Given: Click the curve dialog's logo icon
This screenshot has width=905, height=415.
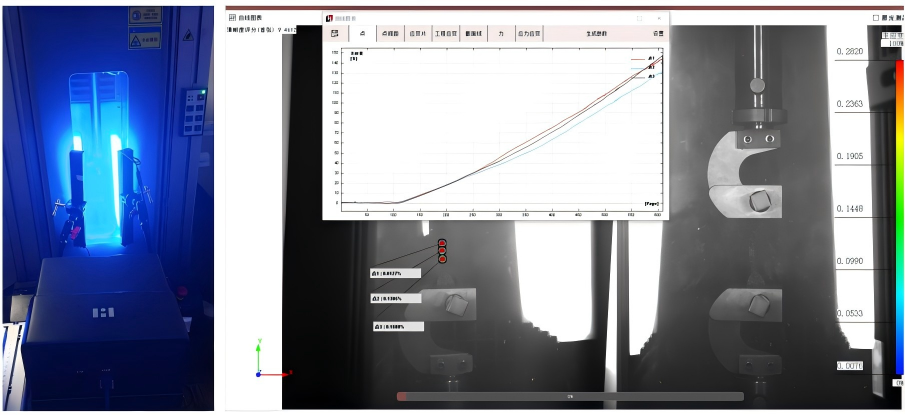Looking at the screenshot, I should (329, 18).
